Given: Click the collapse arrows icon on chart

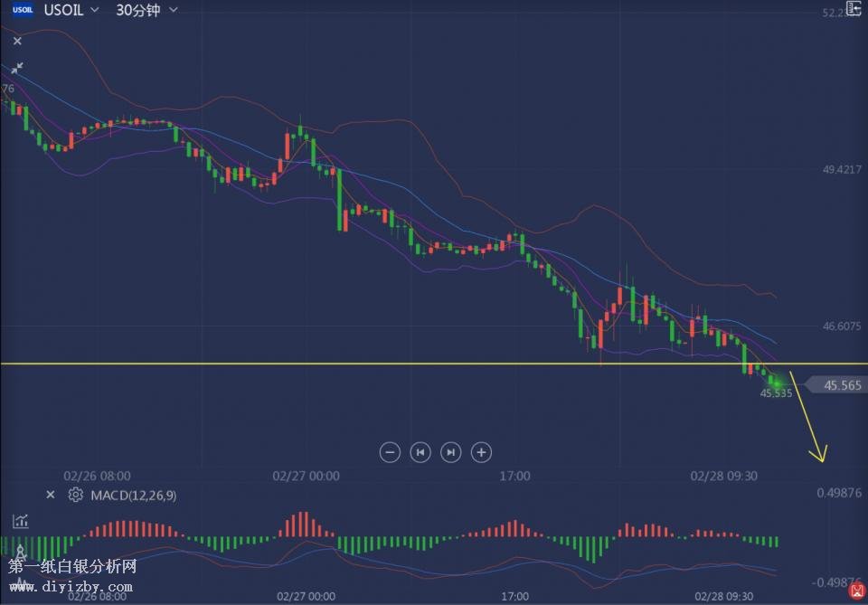Looking at the screenshot, I should (17, 68).
